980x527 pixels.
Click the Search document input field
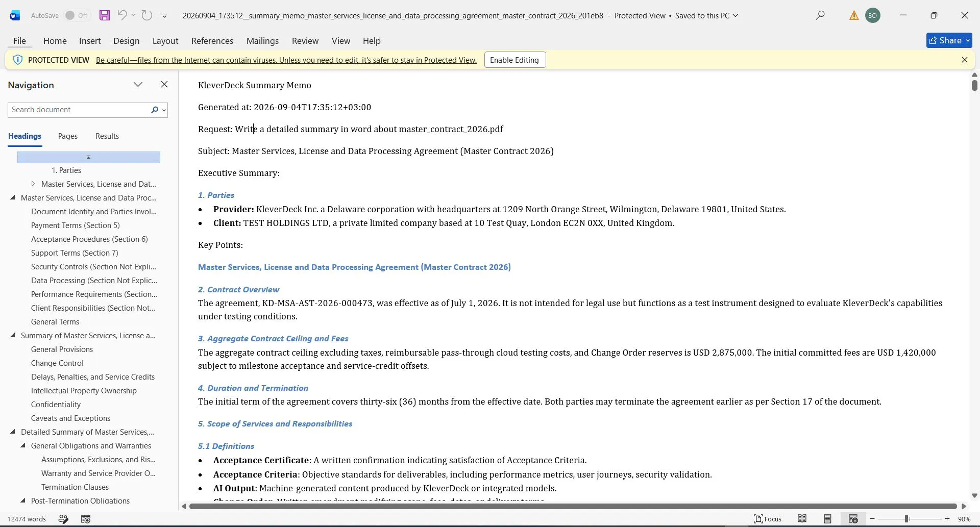79,110
